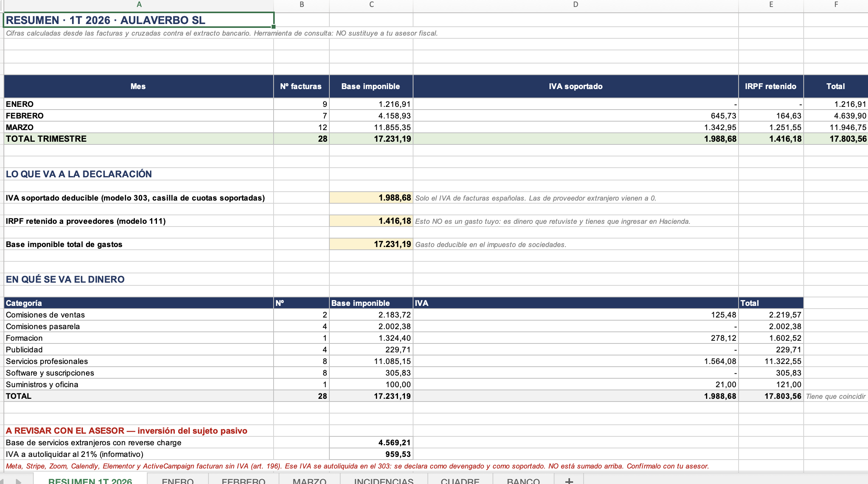Select the 'Comisiones pasarela' category cell
The height and width of the screenshot is (484, 868).
click(x=139, y=326)
